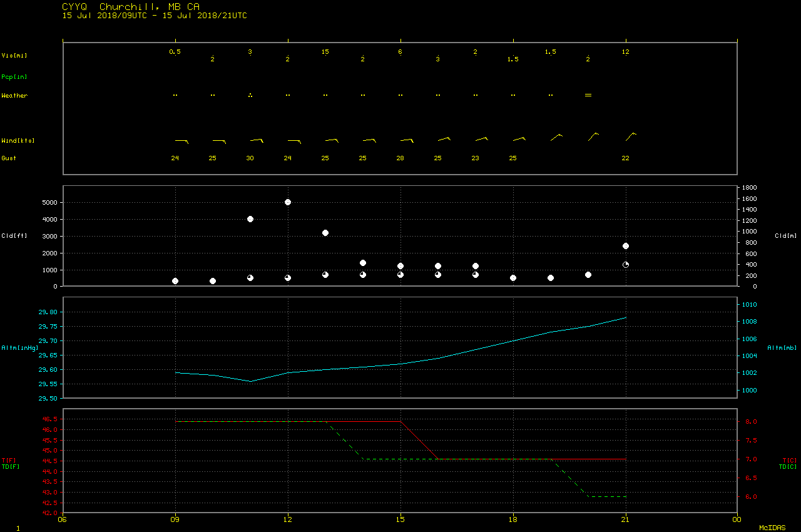Click the 15 Jul 2018 date range text

[x=154, y=16]
